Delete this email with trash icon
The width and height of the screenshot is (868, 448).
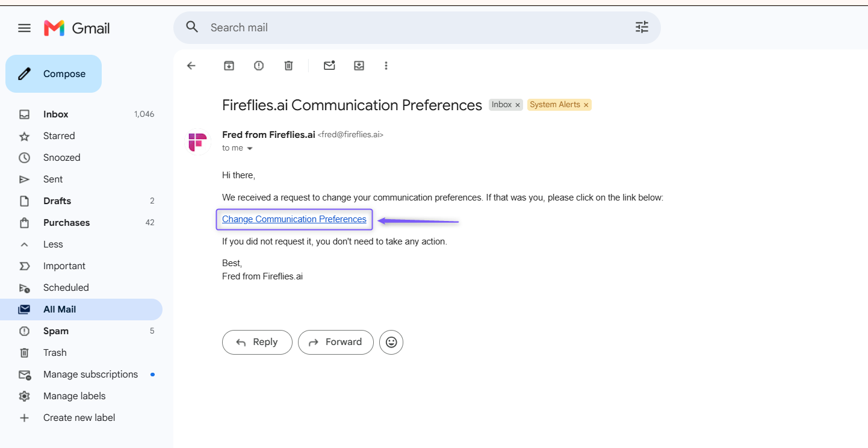[288, 66]
